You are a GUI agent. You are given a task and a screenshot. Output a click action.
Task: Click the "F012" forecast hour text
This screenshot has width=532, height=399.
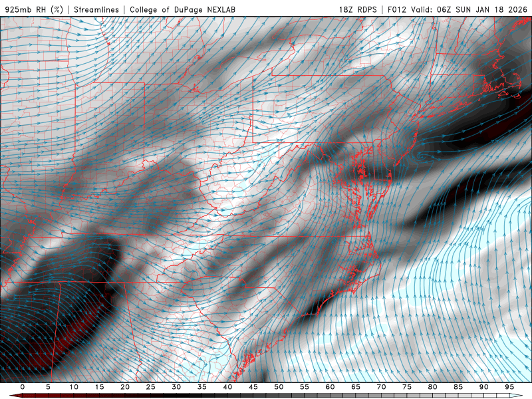396,9
